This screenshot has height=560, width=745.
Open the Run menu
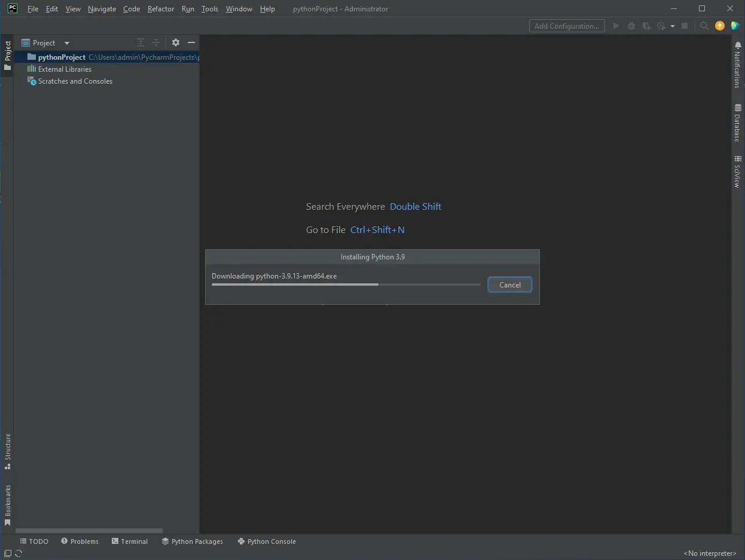[188, 9]
